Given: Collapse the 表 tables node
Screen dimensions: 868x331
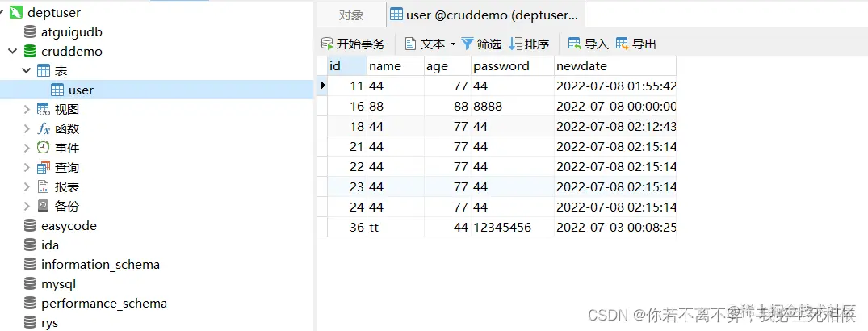Looking at the screenshot, I should [26, 71].
